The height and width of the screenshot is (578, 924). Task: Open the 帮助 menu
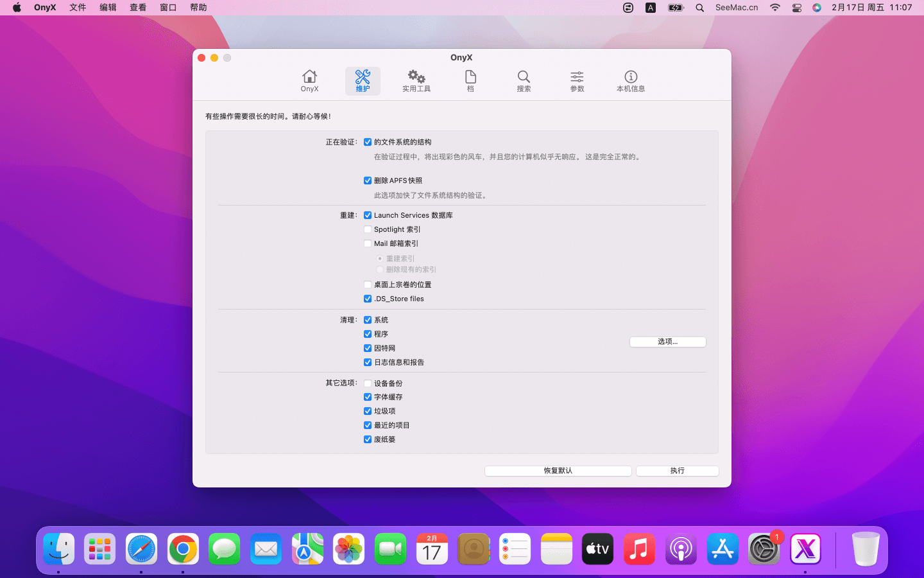point(198,8)
